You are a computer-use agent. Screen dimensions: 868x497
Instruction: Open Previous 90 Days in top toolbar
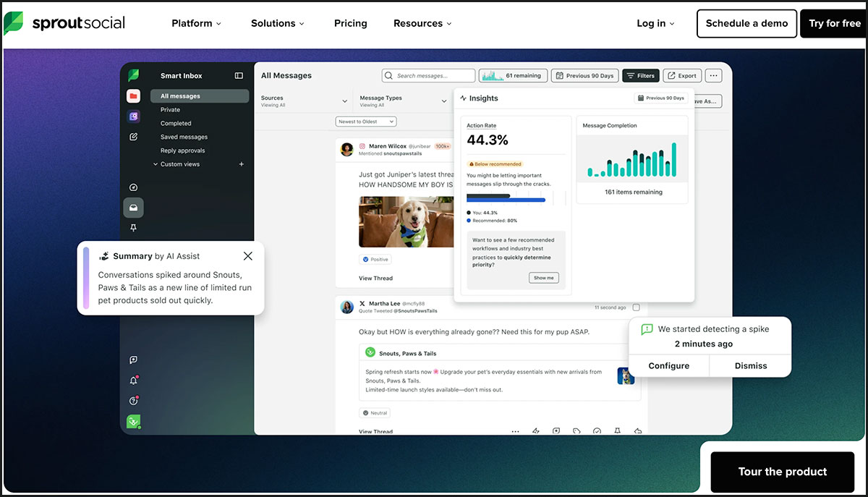pyautogui.click(x=584, y=75)
